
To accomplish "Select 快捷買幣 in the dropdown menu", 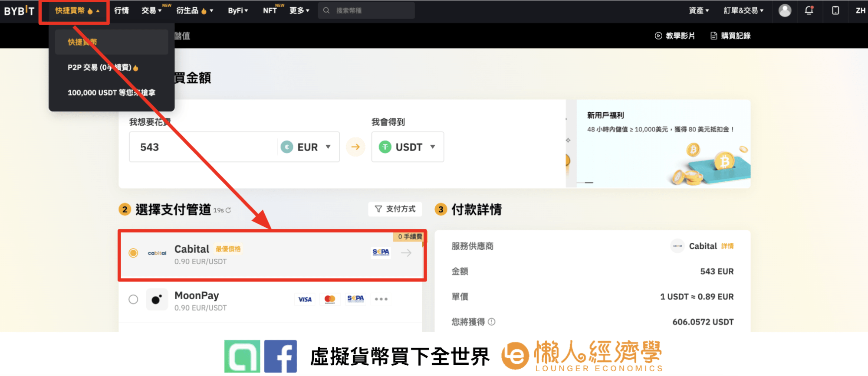I will 112,42.
